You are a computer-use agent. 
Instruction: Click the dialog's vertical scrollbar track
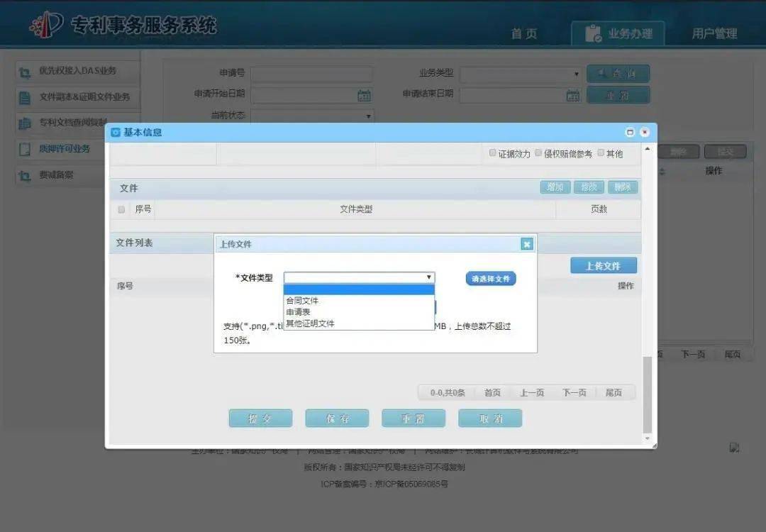[x=648, y=284]
